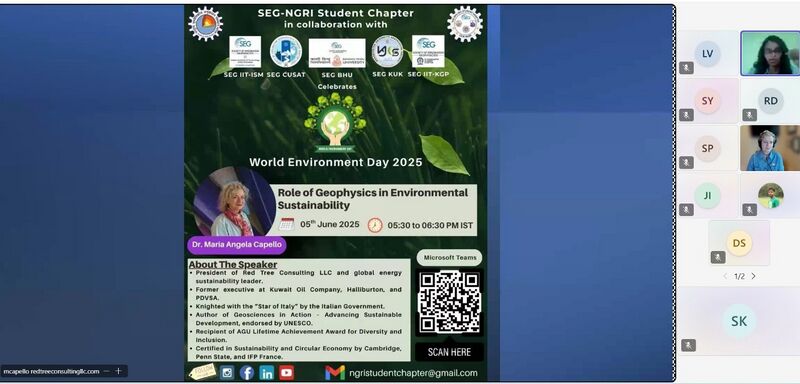Go to next participants page arrow
The image size is (800, 384).
tap(753, 276)
